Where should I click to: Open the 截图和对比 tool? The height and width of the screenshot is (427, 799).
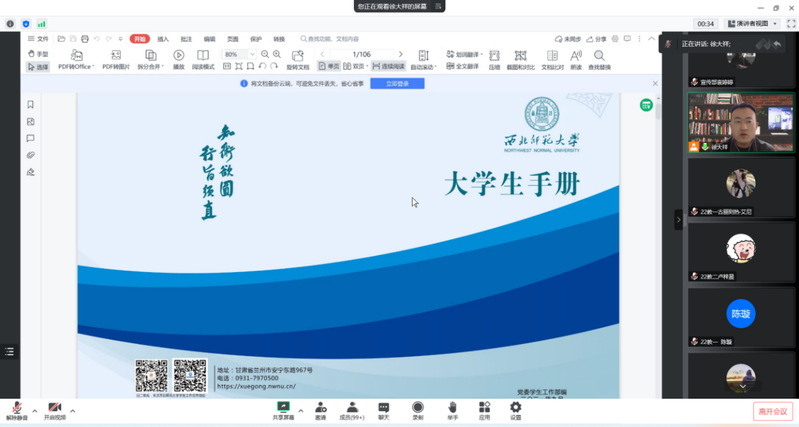click(x=520, y=60)
